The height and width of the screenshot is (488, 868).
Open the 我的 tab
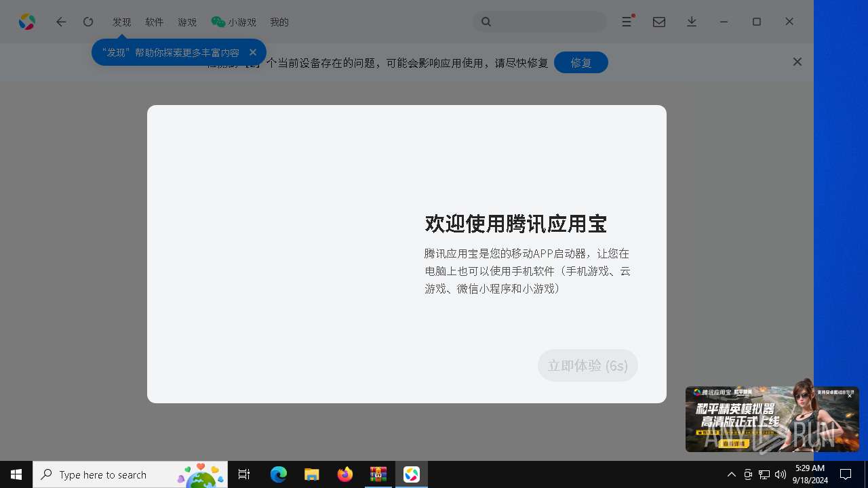(x=279, y=22)
